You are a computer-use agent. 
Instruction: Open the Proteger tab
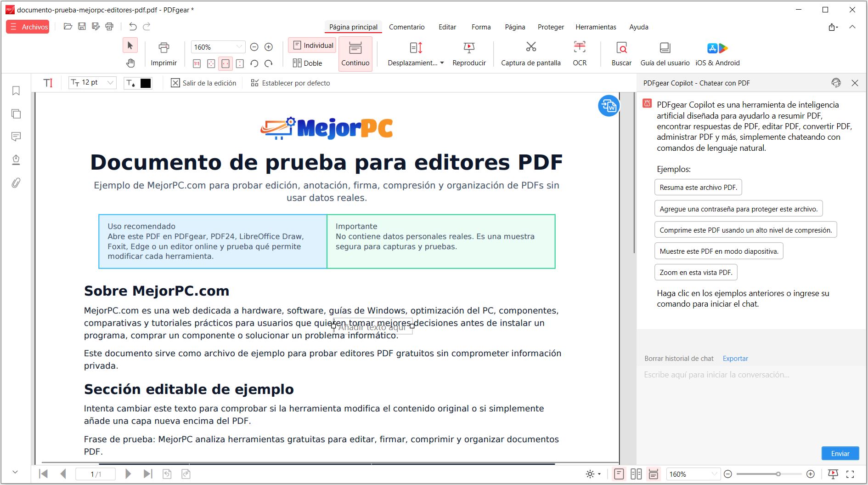[551, 27]
